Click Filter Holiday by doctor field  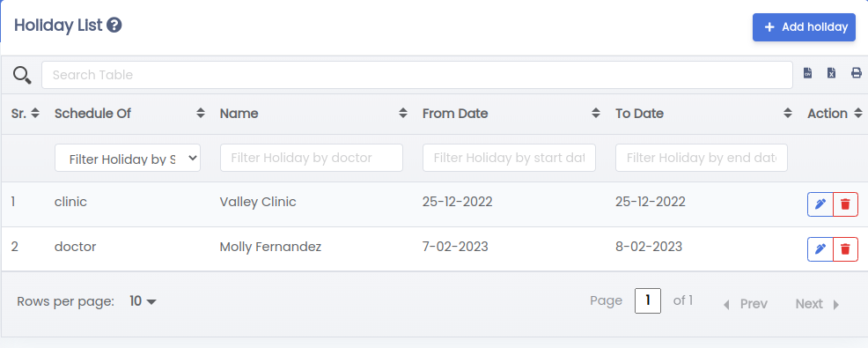coord(311,158)
